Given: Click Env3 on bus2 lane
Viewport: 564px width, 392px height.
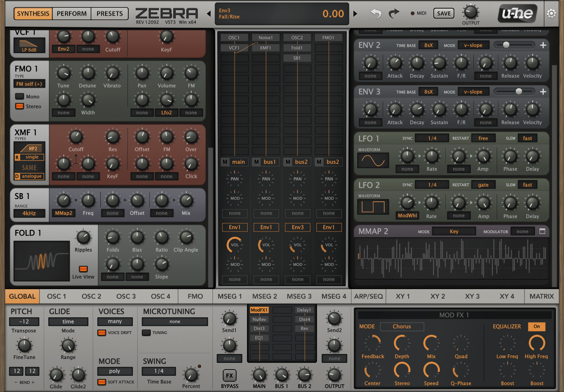Looking at the screenshot, I should (298, 227).
